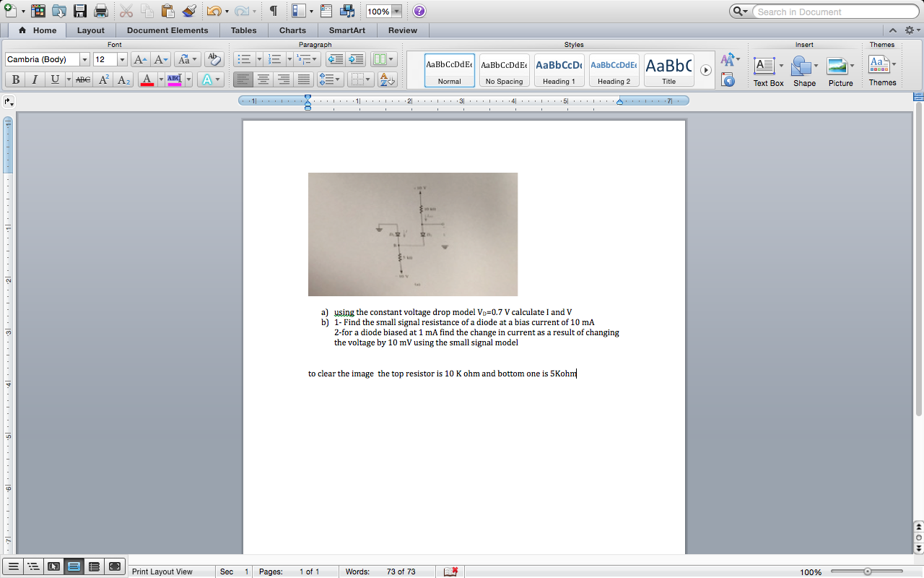Open the Review ribbon tab
Viewport: 924px width, 578px height.
click(402, 30)
